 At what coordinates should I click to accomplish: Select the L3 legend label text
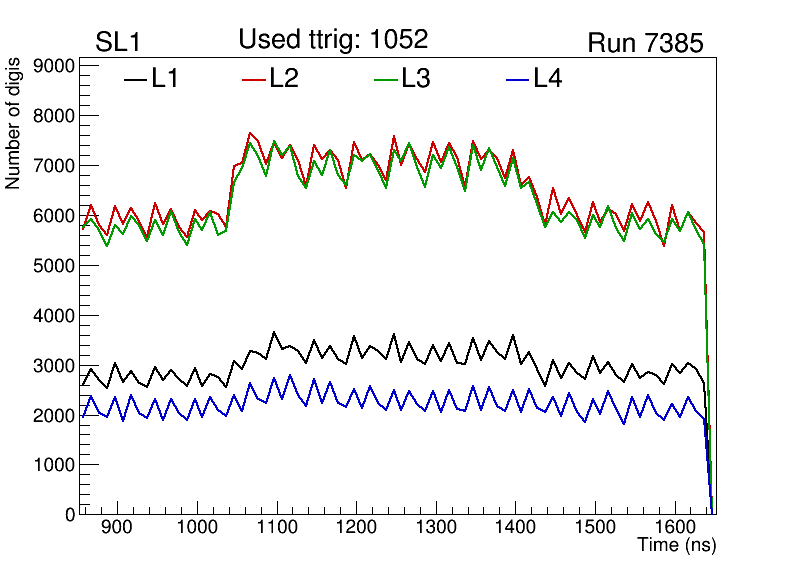coord(416,79)
